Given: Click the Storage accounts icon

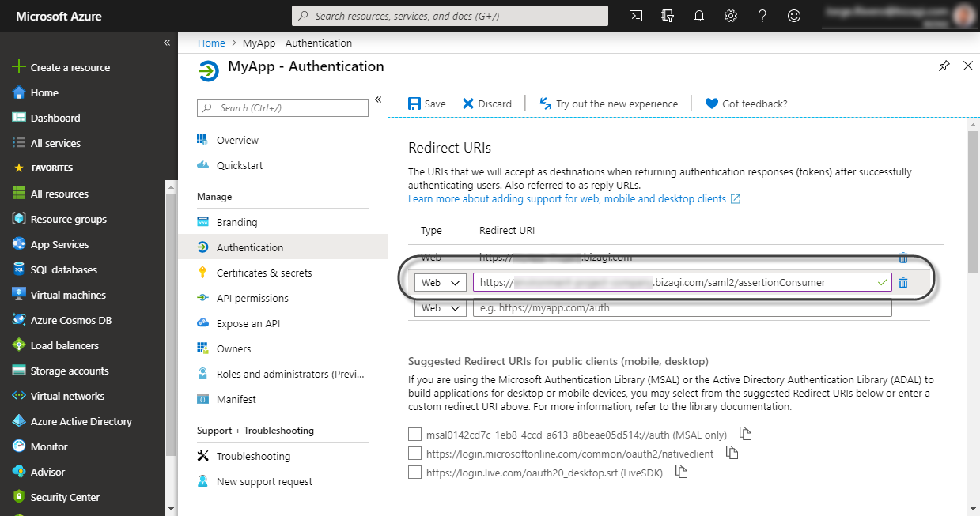Looking at the screenshot, I should 19,371.
